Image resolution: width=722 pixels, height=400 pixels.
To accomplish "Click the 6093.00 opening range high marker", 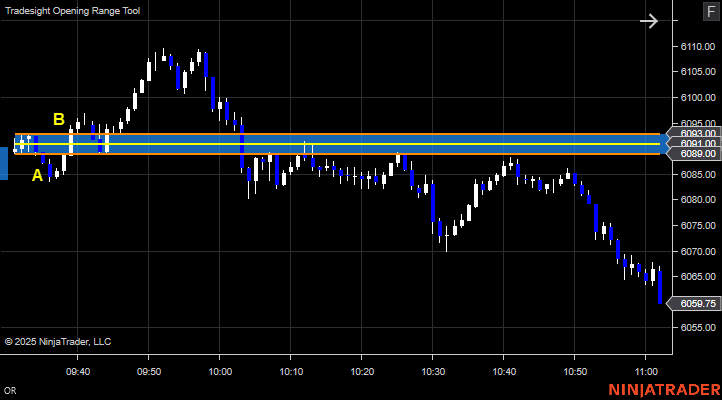I will tap(694, 133).
